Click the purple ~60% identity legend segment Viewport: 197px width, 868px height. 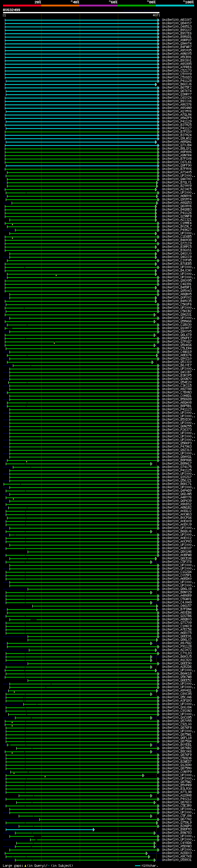pos(99,6)
